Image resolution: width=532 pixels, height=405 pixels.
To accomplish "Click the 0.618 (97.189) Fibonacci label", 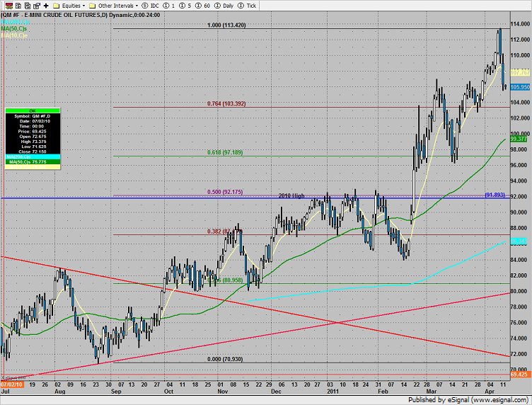I will coord(225,152).
